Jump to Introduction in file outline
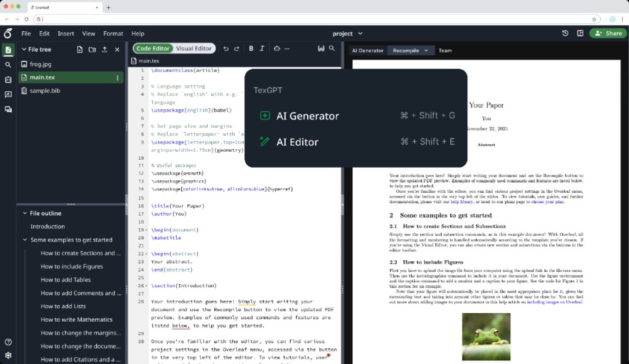 coord(48,227)
